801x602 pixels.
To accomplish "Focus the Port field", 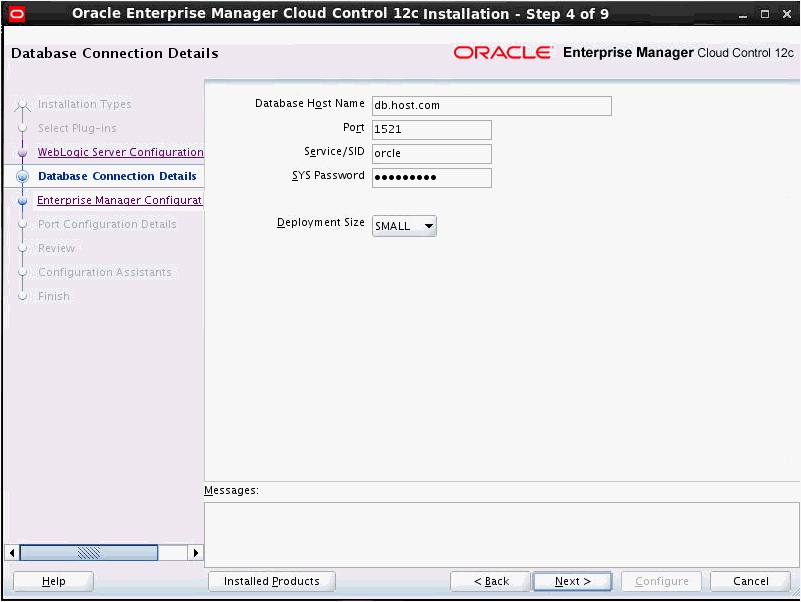I will [x=432, y=129].
